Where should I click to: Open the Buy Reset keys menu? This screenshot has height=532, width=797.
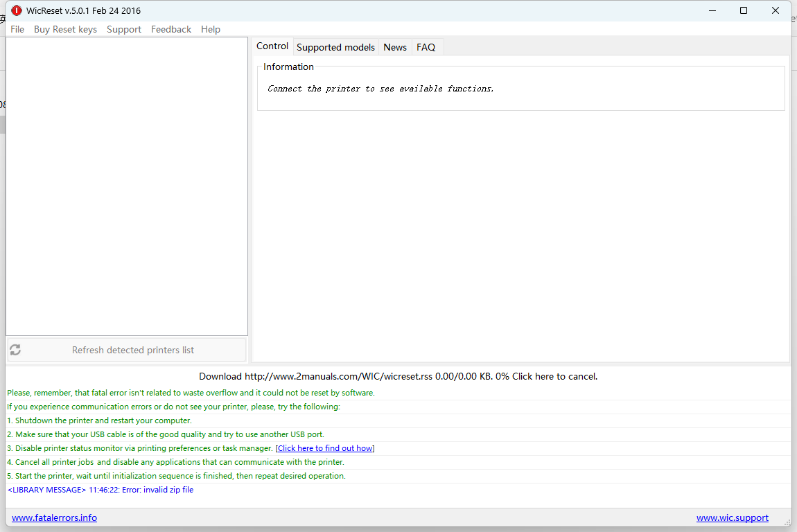[x=65, y=29]
